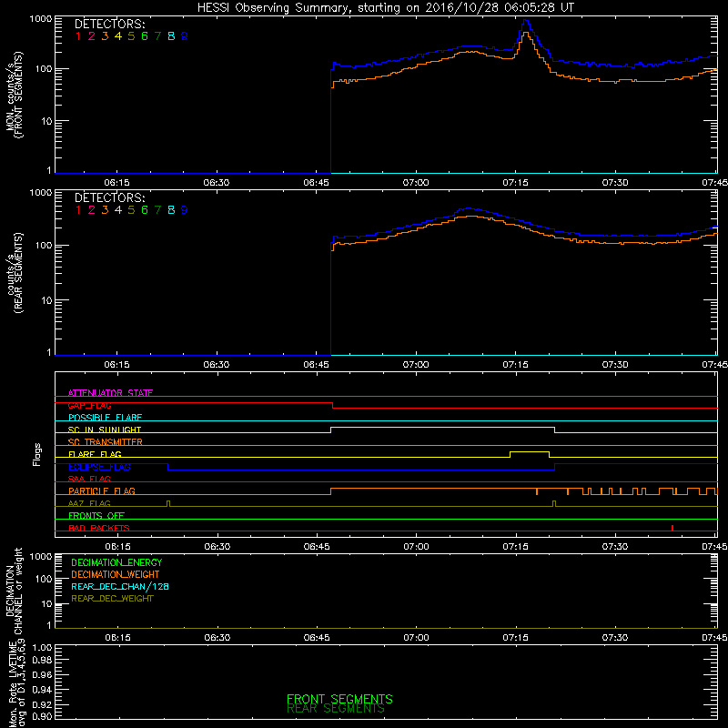
Task: Click DETECTORS: legend heading in front segments plot
Action: (109, 24)
